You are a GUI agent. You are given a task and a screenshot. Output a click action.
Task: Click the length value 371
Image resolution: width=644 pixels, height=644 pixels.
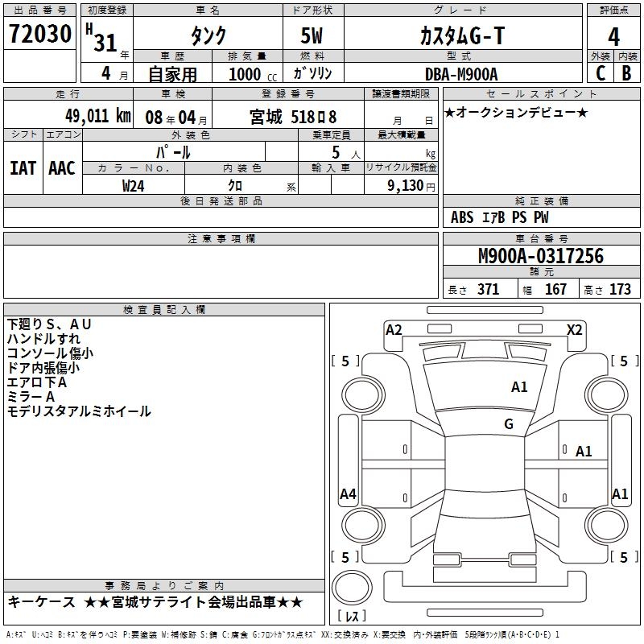coord(488,289)
